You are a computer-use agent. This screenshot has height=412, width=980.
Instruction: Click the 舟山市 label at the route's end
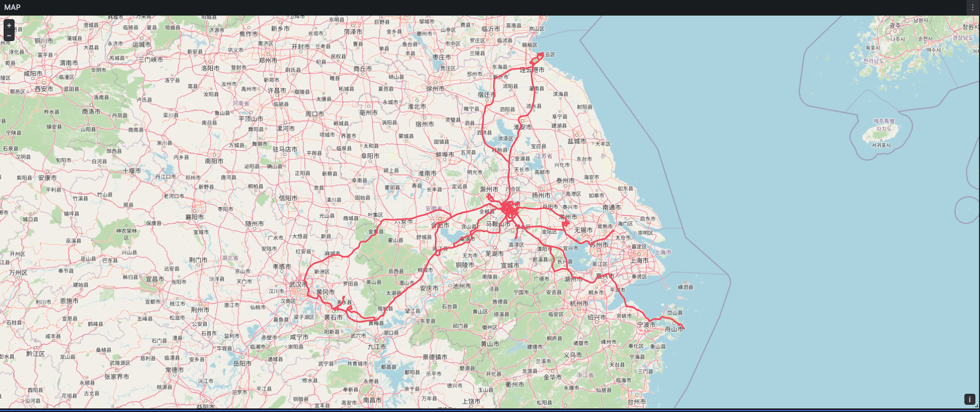click(674, 329)
